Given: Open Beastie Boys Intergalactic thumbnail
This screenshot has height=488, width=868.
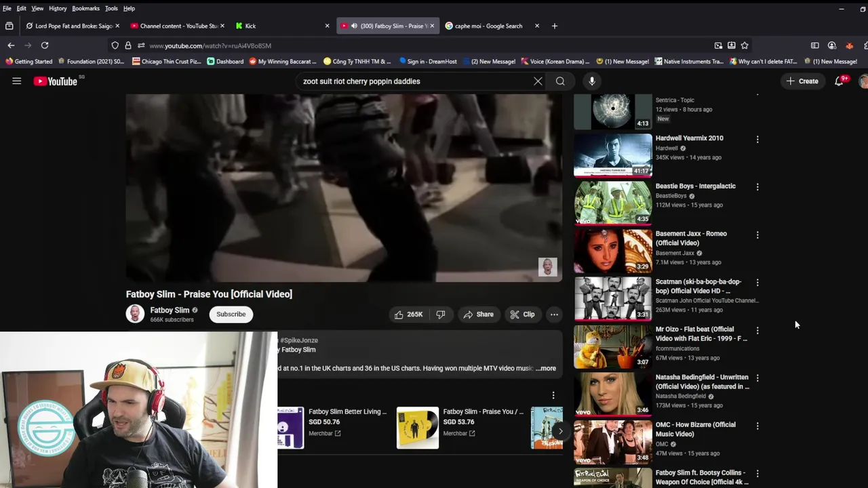Looking at the screenshot, I should tap(613, 203).
